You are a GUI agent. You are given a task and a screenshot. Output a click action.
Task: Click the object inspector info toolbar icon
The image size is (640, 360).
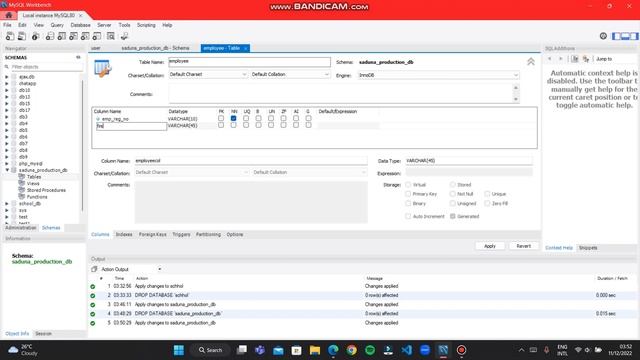(36, 36)
